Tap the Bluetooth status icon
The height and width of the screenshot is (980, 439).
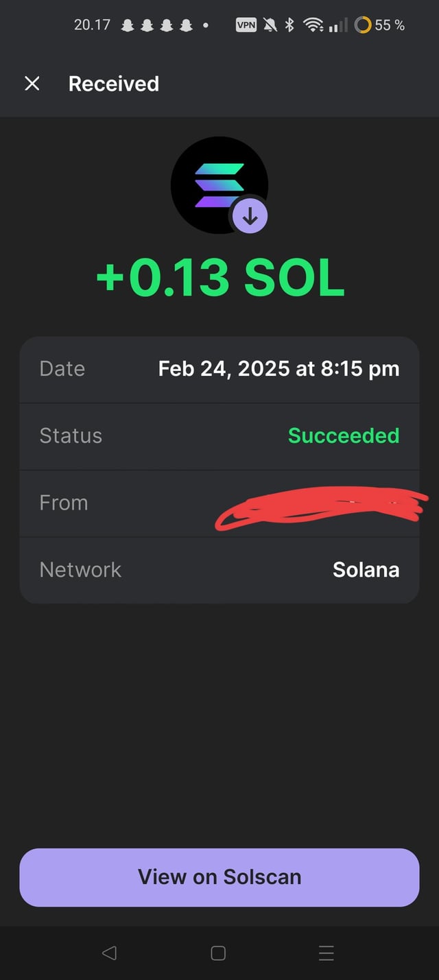pos(289,25)
